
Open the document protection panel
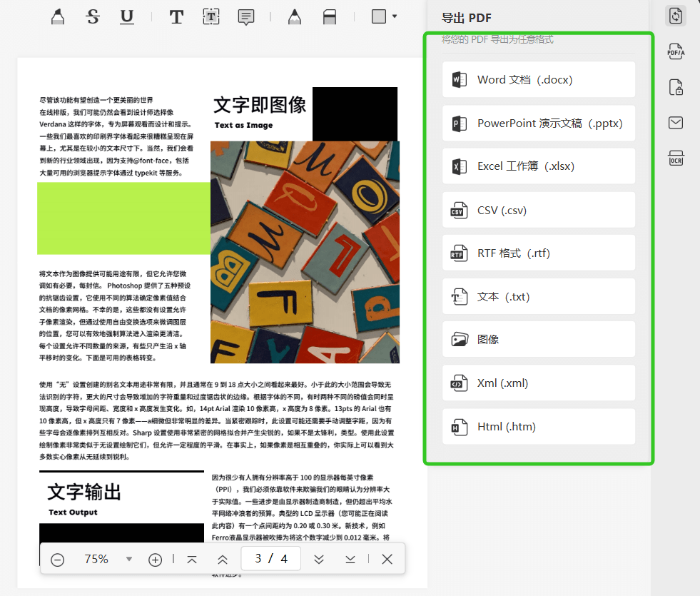pos(675,87)
